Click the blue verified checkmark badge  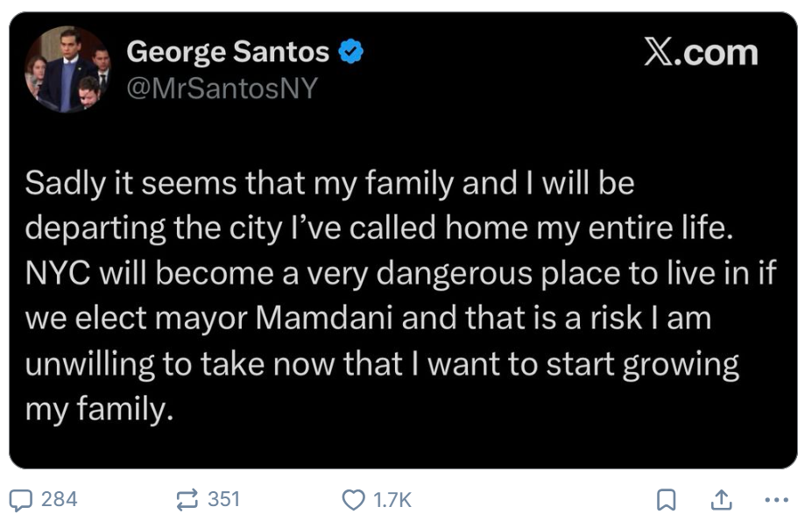[x=351, y=53]
